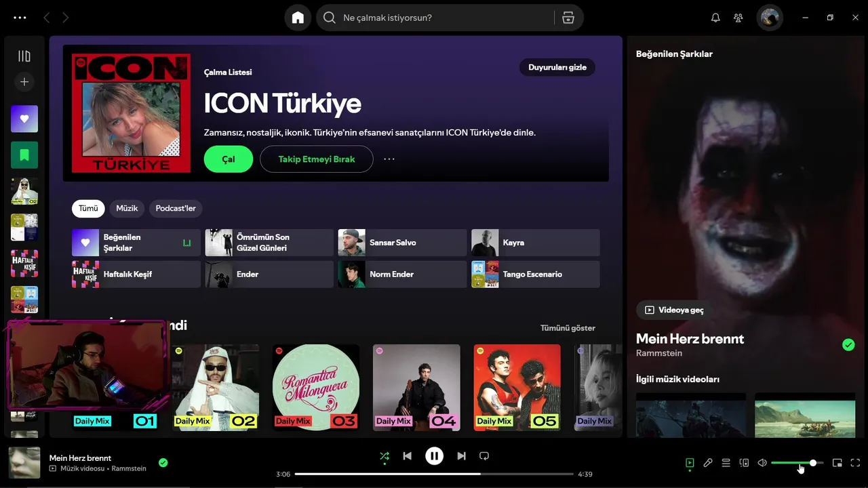The image size is (868, 488).
Task: Open Kayra shortcut tile
Action: coord(536,243)
